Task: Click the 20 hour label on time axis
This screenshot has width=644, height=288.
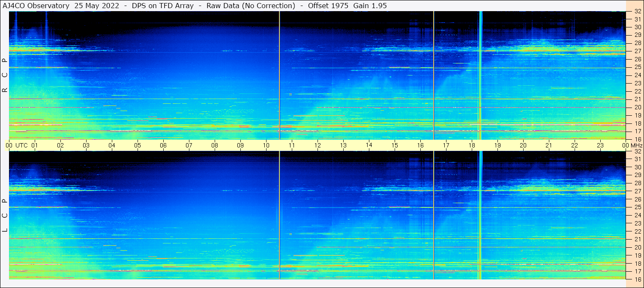Action: 523,145
